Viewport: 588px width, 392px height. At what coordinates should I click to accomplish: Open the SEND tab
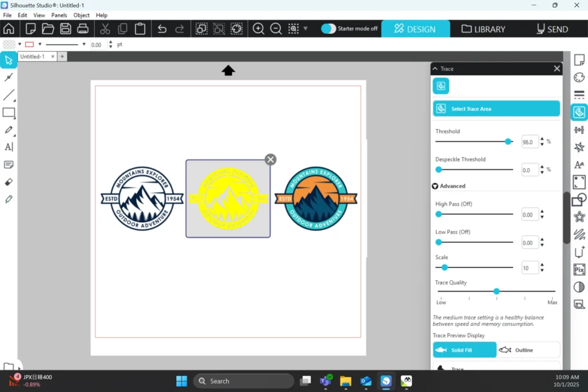coord(552,29)
